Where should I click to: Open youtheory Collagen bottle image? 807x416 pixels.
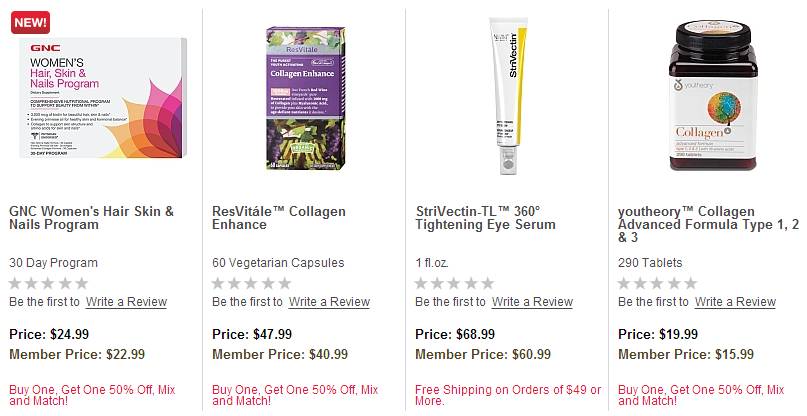point(712,95)
